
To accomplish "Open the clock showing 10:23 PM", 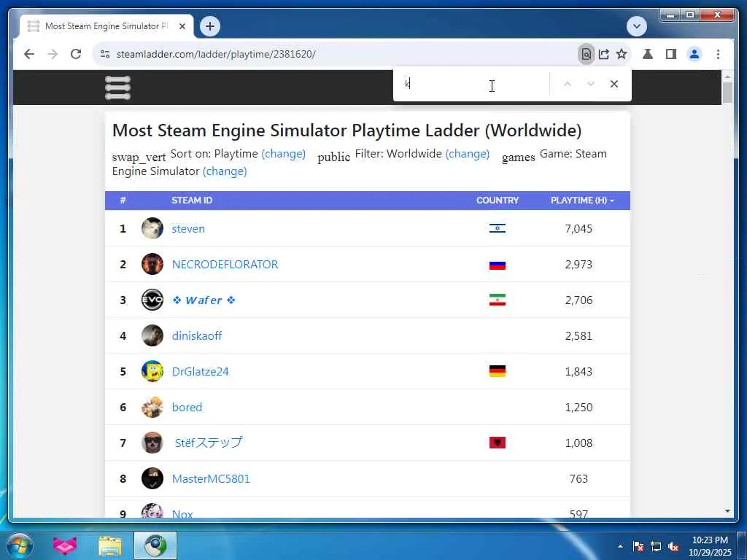I will (x=710, y=546).
